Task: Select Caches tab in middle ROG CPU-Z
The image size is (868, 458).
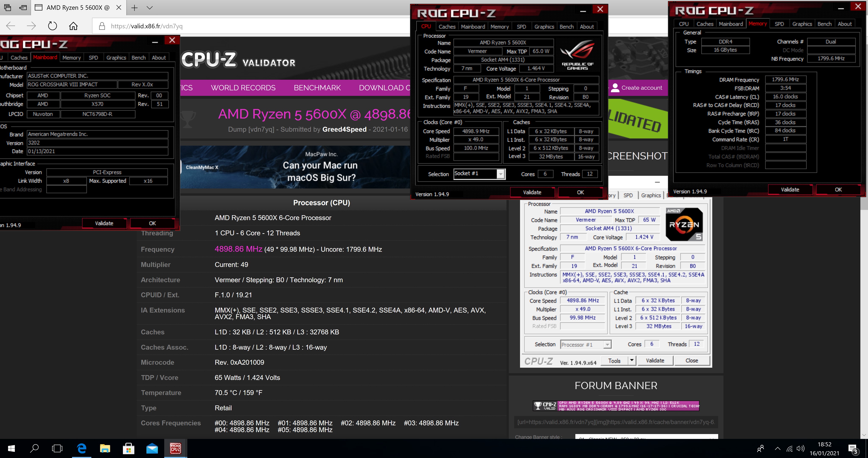Action: (447, 27)
